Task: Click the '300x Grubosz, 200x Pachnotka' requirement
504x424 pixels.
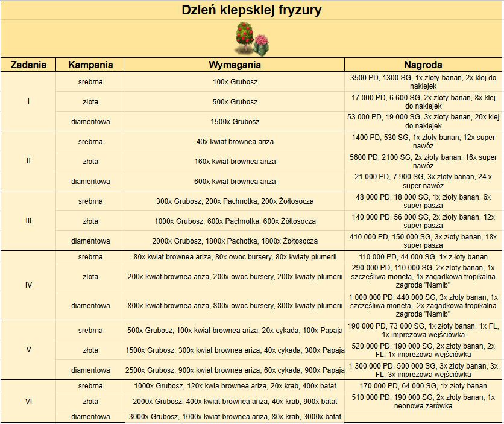Action: [235, 201]
